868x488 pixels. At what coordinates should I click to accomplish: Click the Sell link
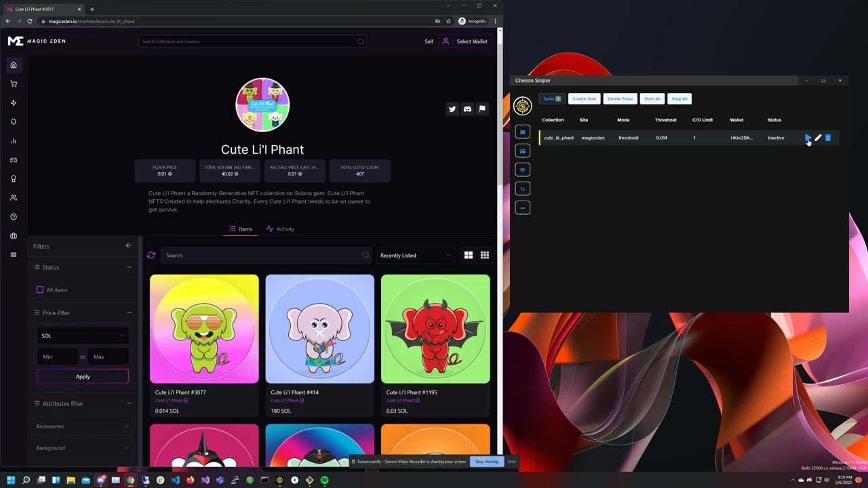[x=429, y=41]
